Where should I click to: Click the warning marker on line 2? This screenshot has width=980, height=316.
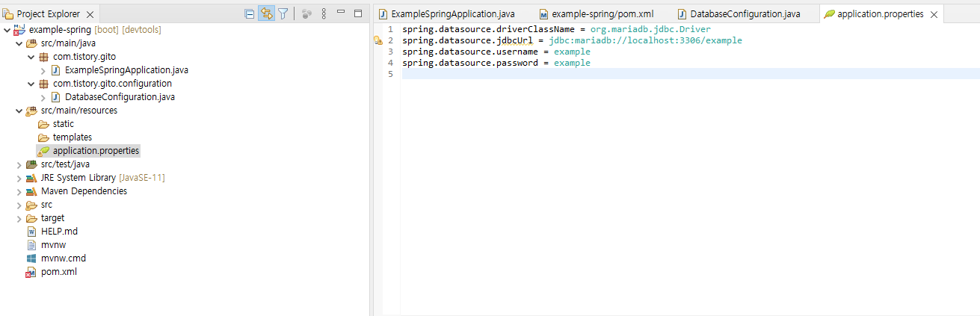[377, 41]
